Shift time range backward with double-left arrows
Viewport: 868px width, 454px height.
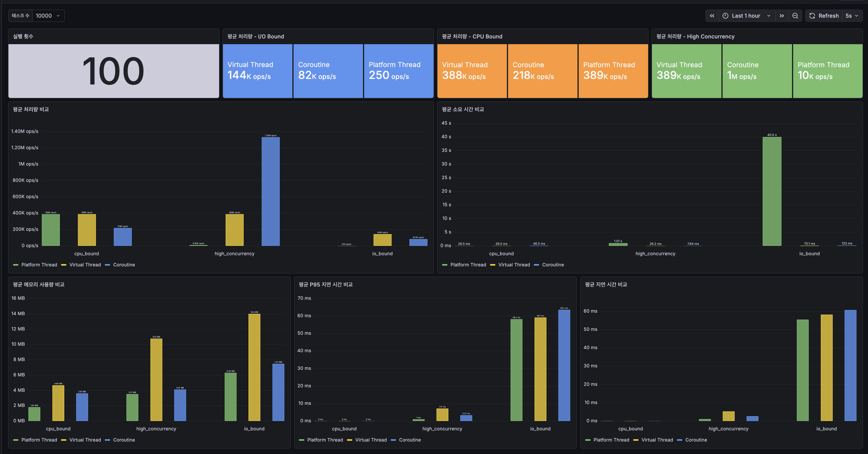712,16
